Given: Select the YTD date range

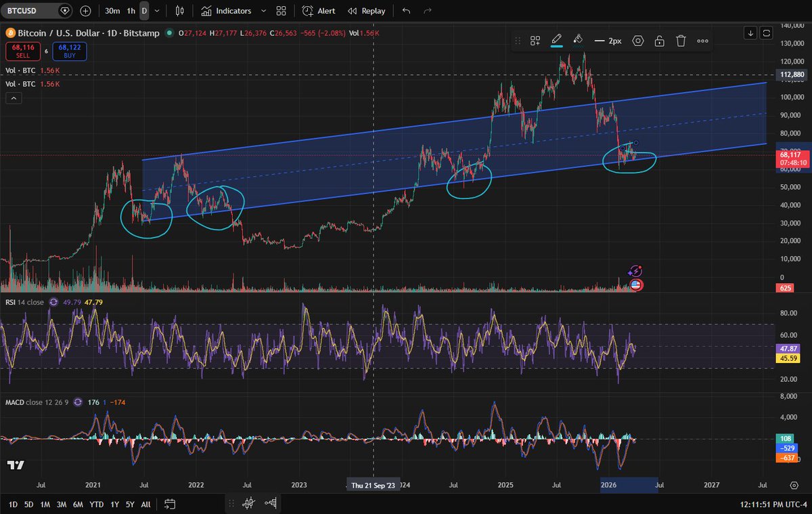Looking at the screenshot, I should [x=96, y=504].
